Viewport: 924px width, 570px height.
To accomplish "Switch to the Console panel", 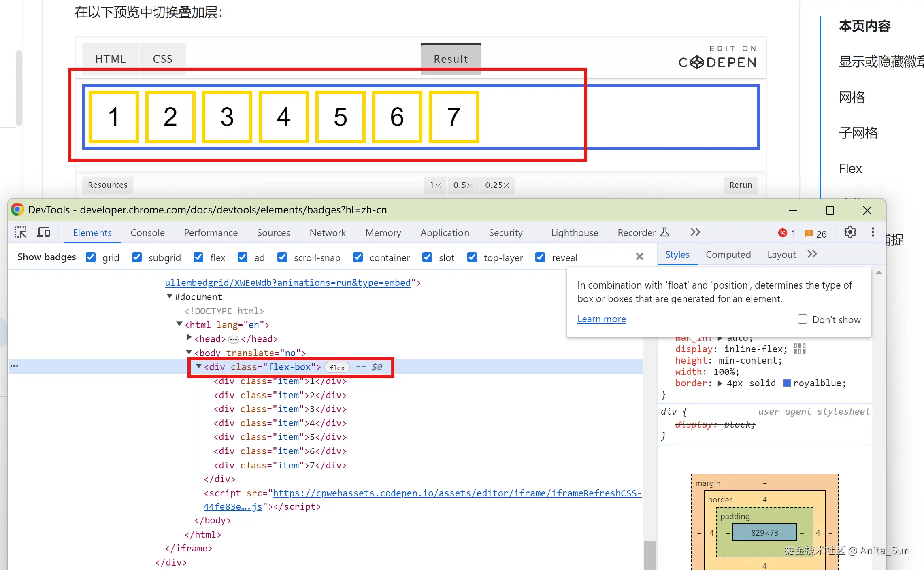I will click(147, 233).
